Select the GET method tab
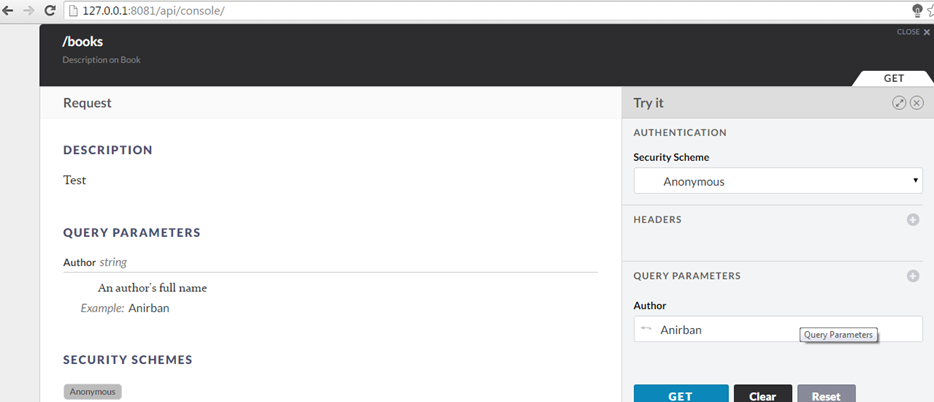The width and height of the screenshot is (934, 402). [x=893, y=79]
